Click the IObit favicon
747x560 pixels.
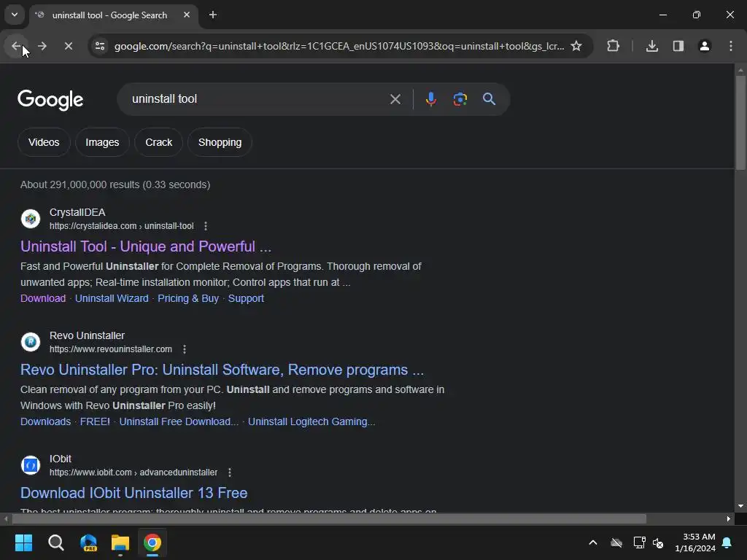(31, 465)
